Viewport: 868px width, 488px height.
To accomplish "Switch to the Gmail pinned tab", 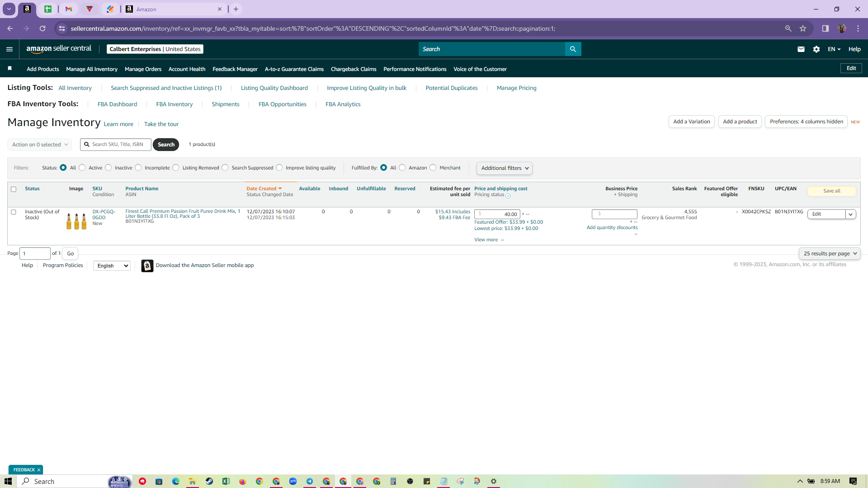I will [69, 9].
